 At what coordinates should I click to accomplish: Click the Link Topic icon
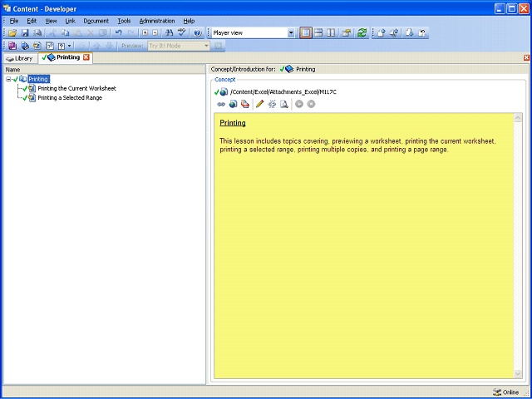37,46
